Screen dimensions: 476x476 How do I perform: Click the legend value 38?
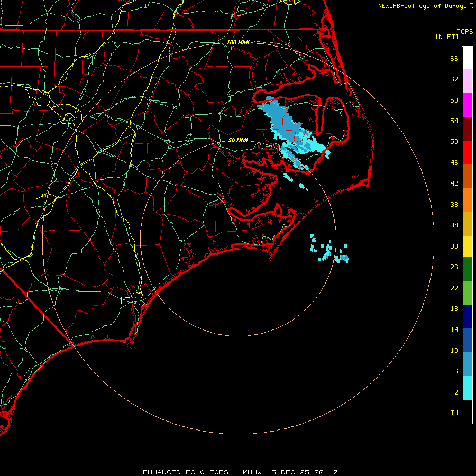454,205
